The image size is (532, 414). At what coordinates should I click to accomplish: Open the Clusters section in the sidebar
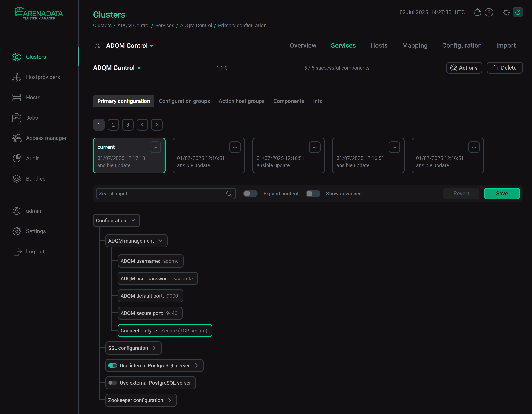tap(36, 57)
